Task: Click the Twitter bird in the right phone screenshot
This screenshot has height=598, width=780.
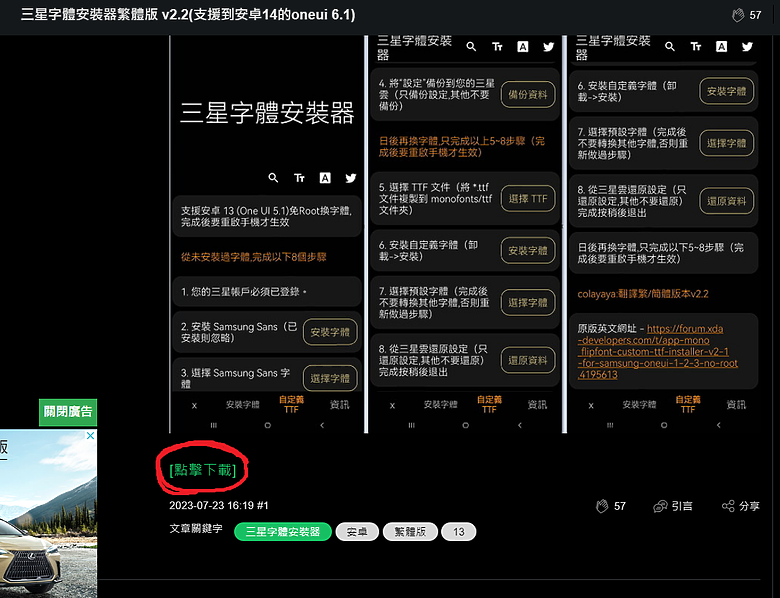Action: click(747, 47)
